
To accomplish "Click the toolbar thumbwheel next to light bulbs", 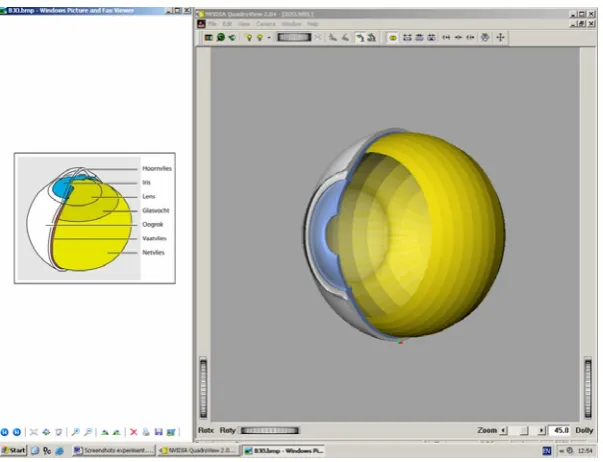I will 294,37.
